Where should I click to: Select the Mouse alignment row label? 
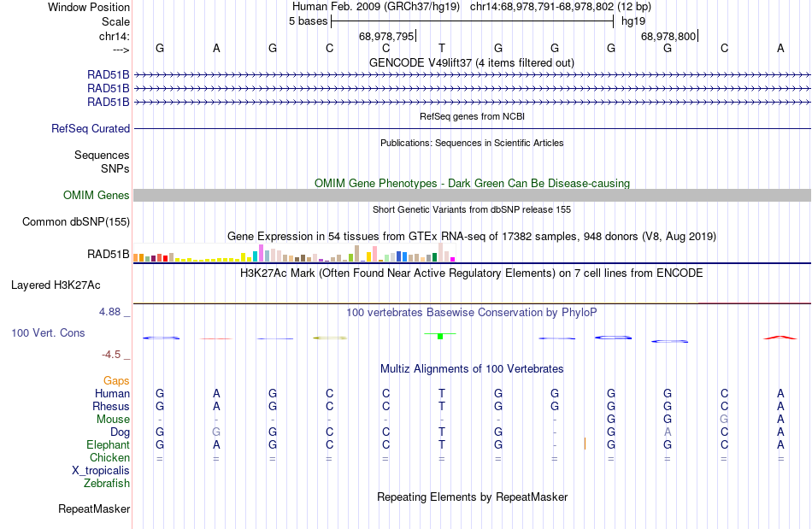click(113, 420)
